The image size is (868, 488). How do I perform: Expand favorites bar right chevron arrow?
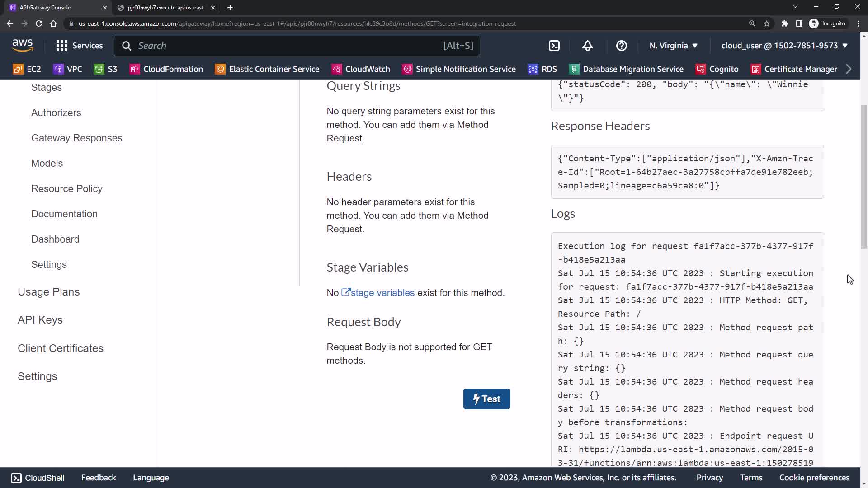point(849,69)
